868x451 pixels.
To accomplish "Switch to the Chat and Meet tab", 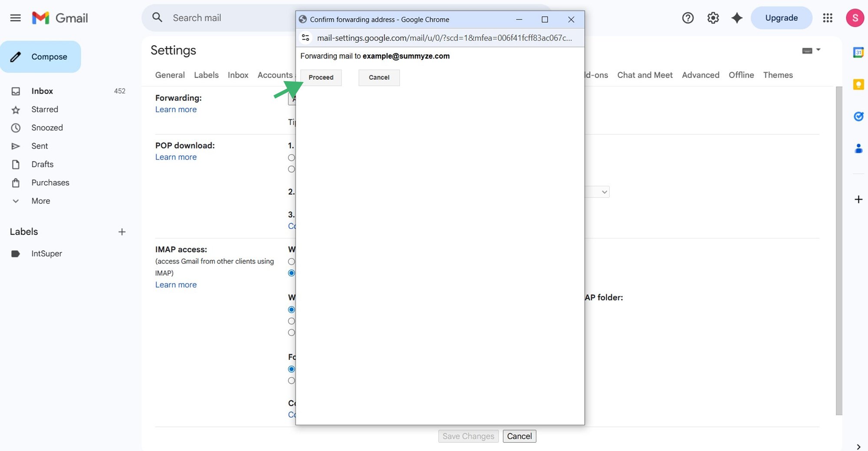I will 645,75.
